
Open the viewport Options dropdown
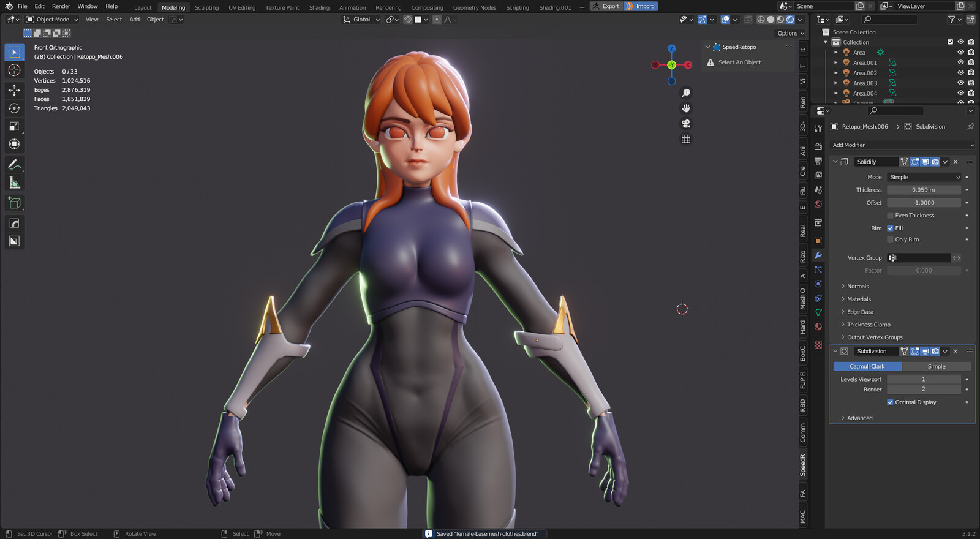coord(790,33)
